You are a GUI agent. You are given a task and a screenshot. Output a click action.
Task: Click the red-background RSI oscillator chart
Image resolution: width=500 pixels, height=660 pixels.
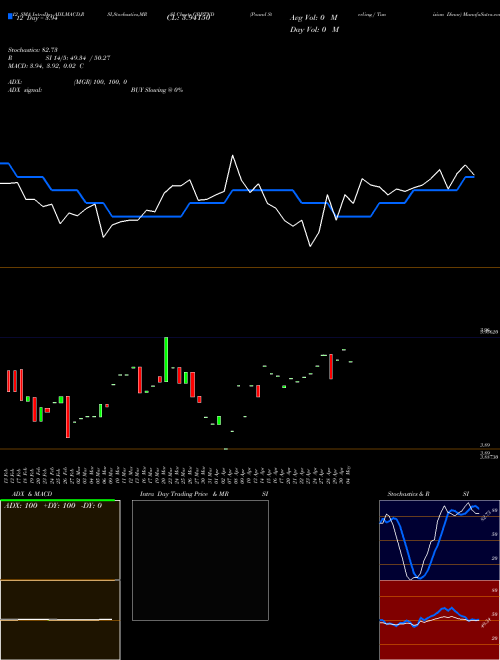pyautogui.click(x=439, y=620)
